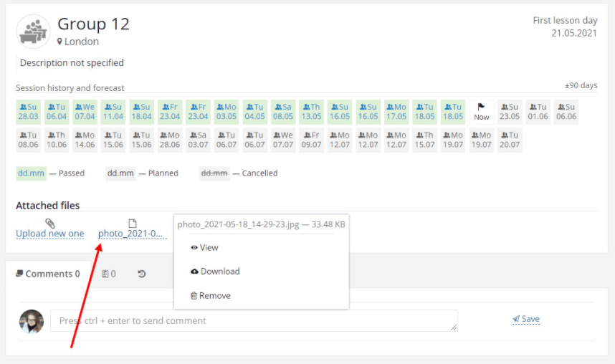Open passed session Su 18.04
Image resolution: width=615 pixels, height=364 pixels.
coord(141,112)
